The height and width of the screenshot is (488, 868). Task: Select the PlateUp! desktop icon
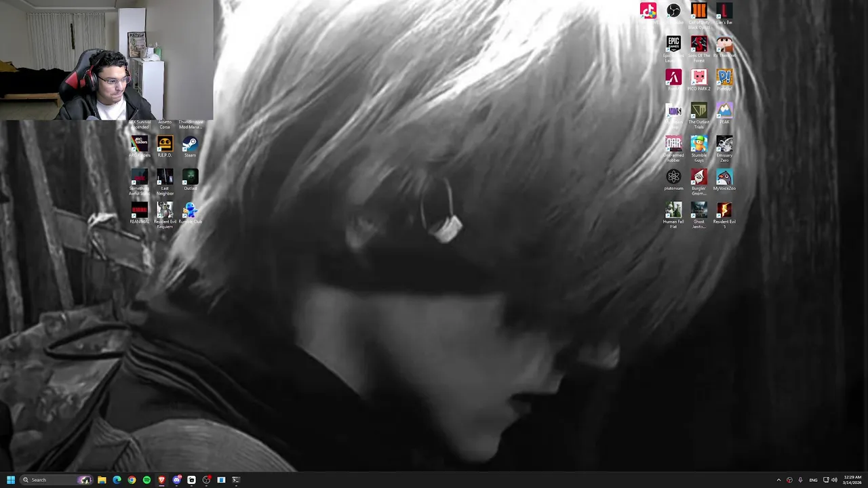724,80
